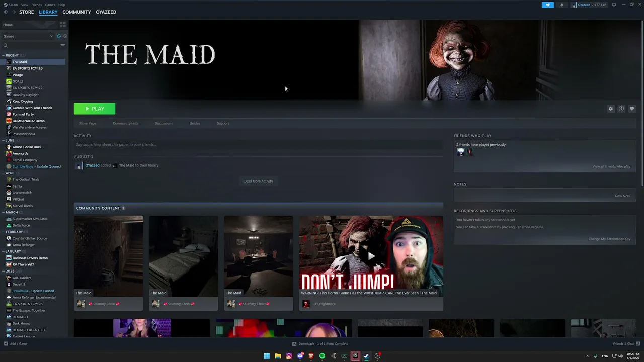Open the Discussions tab
This screenshot has width=644, height=362.
pos(164,123)
